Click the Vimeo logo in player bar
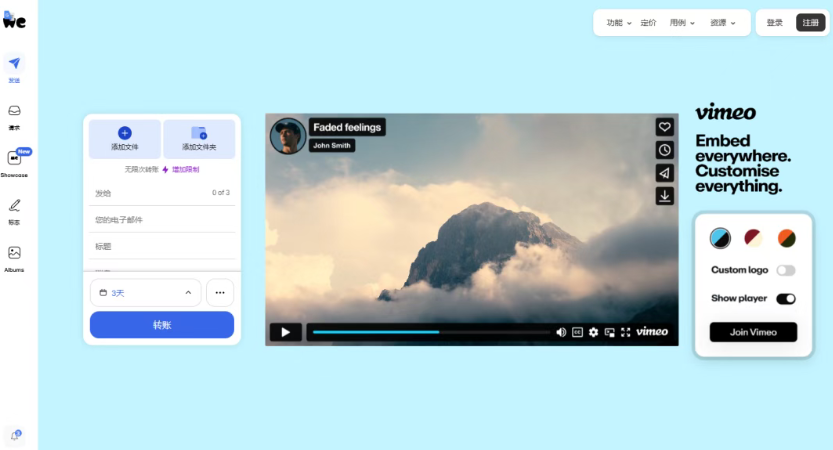This screenshot has width=833, height=450. (x=652, y=332)
